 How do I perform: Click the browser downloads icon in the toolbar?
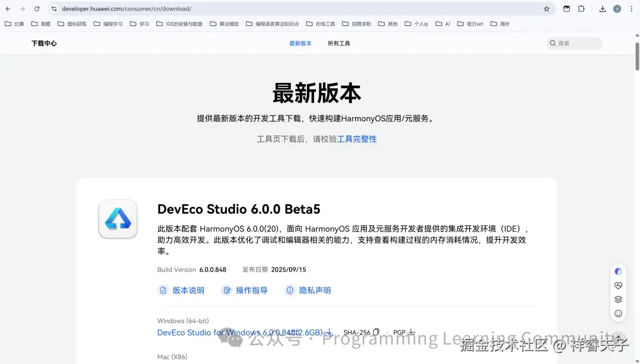coord(603,8)
